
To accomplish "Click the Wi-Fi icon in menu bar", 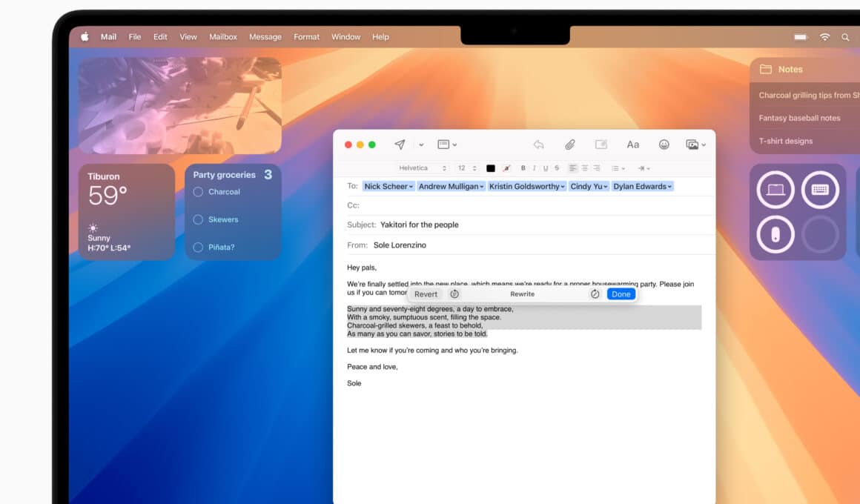I will pos(824,37).
